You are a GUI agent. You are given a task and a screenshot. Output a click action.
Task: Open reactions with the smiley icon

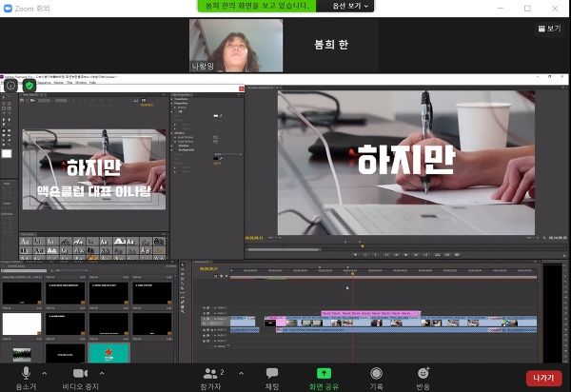point(423,373)
